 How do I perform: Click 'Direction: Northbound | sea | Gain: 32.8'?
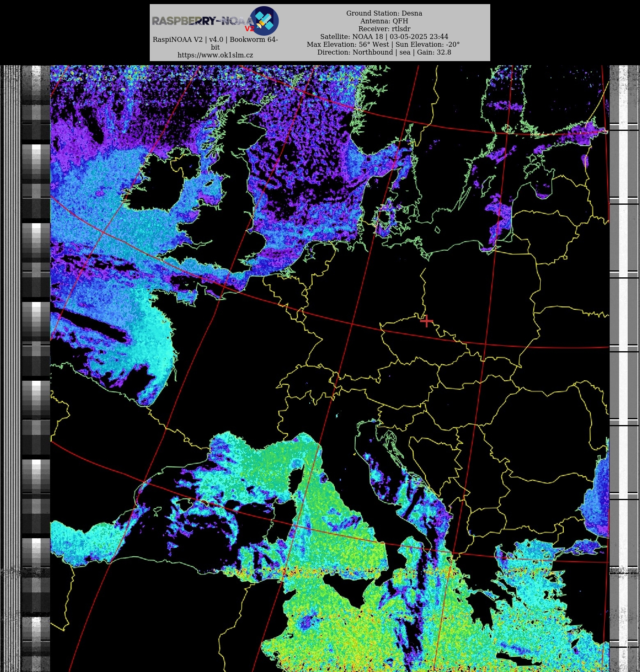coord(384,52)
